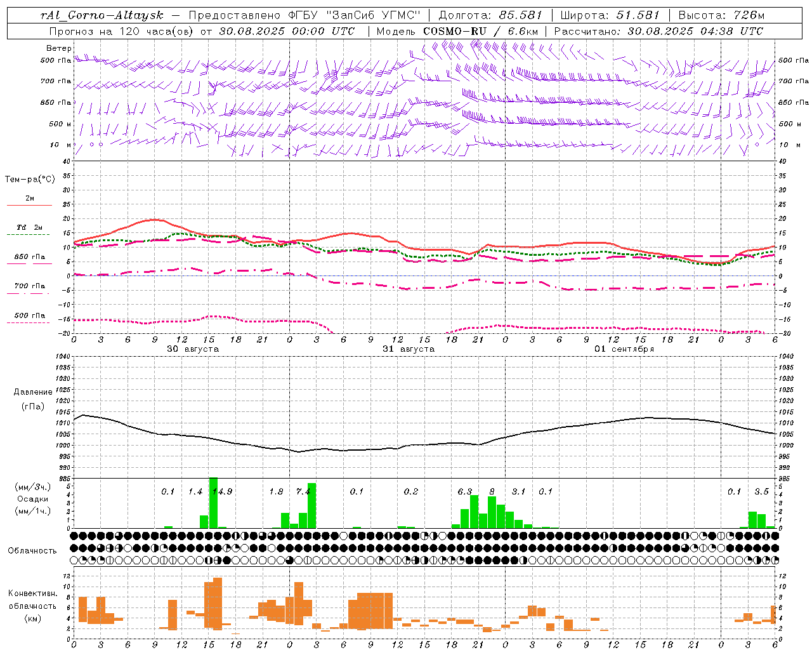Click the Ветер wind panel label
The width and height of the screenshot is (812, 650).
pos(59,48)
